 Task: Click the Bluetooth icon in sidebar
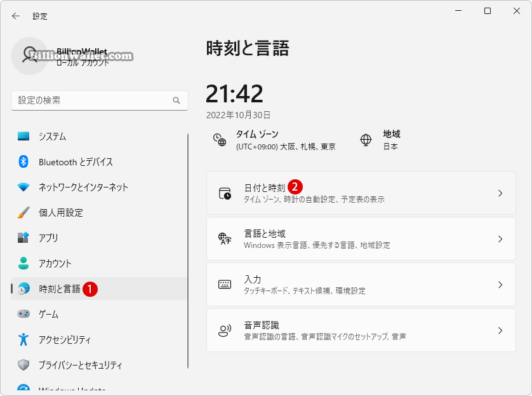click(23, 161)
